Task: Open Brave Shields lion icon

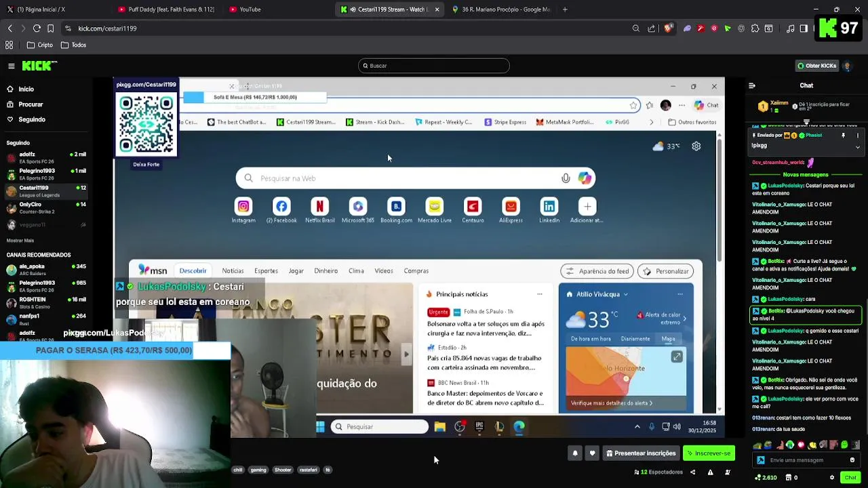Action: (668, 28)
